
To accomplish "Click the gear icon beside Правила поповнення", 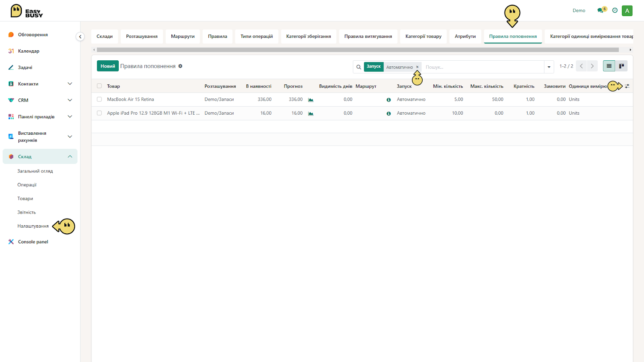I will click(180, 66).
